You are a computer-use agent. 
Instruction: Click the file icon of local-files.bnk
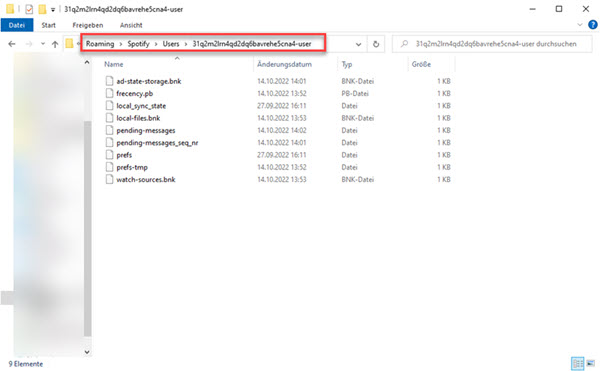pyautogui.click(x=109, y=117)
